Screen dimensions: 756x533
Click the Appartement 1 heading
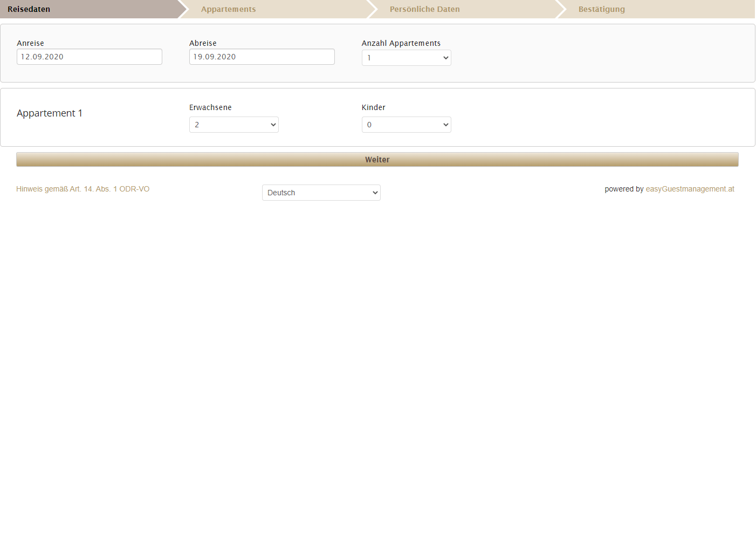pyautogui.click(x=50, y=113)
